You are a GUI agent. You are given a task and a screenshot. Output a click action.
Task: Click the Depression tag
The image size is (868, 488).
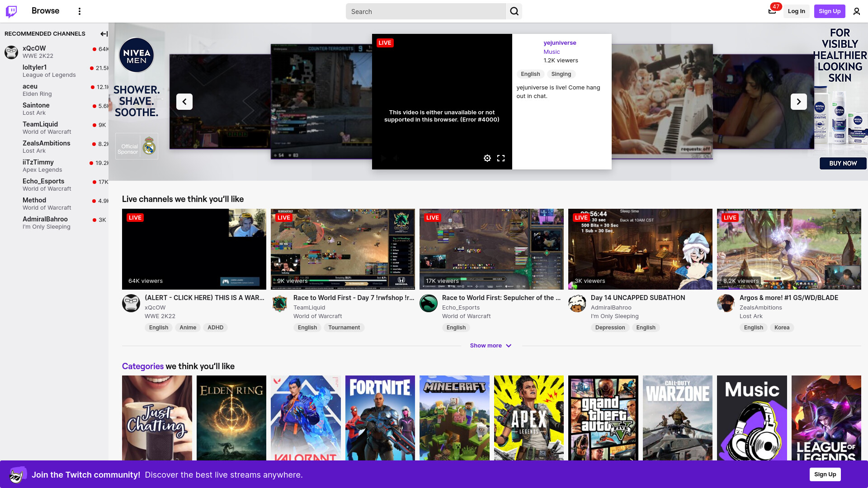(610, 328)
